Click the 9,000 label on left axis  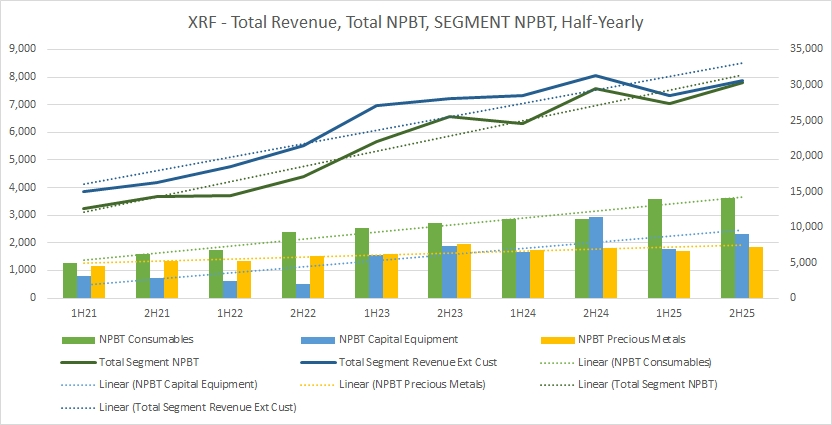(x=21, y=49)
